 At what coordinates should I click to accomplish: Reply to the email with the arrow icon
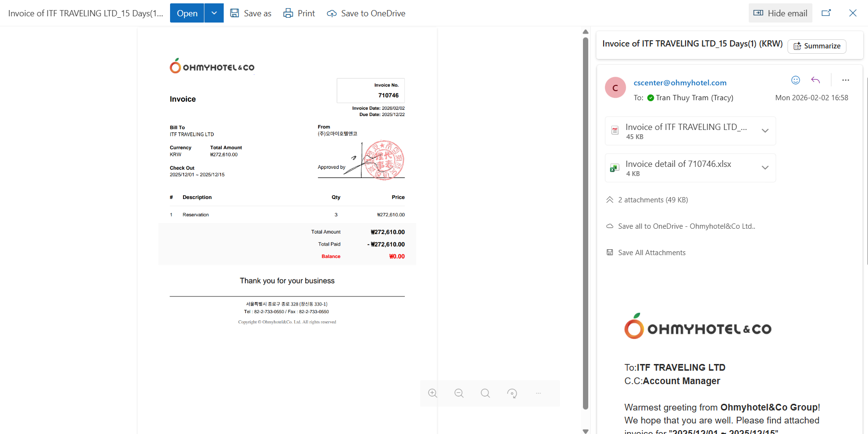[815, 80]
